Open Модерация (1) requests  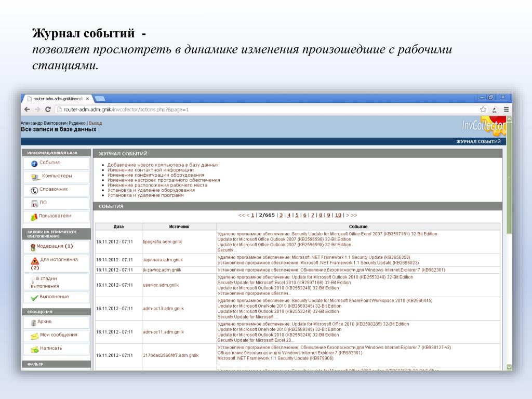55,246
